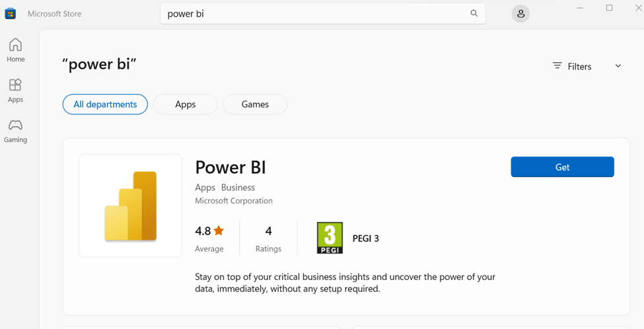Click the Power BI app logo
The height and width of the screenshot is (329, 644).
click(130, 205)
